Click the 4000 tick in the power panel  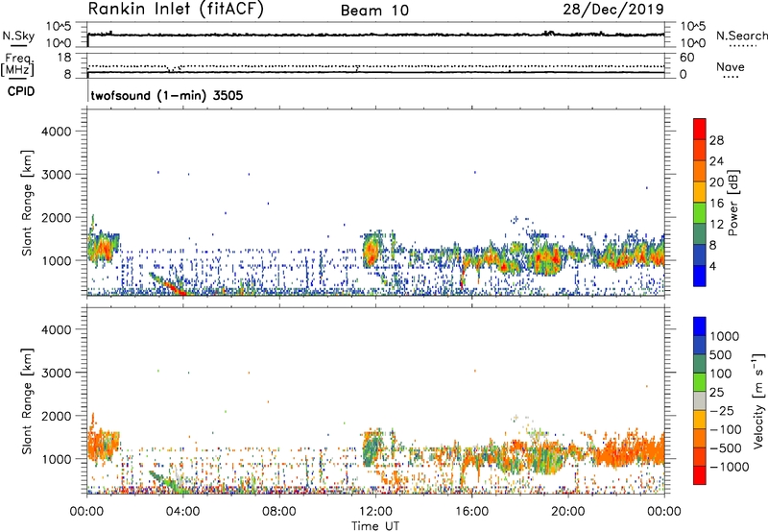point(57,132)
